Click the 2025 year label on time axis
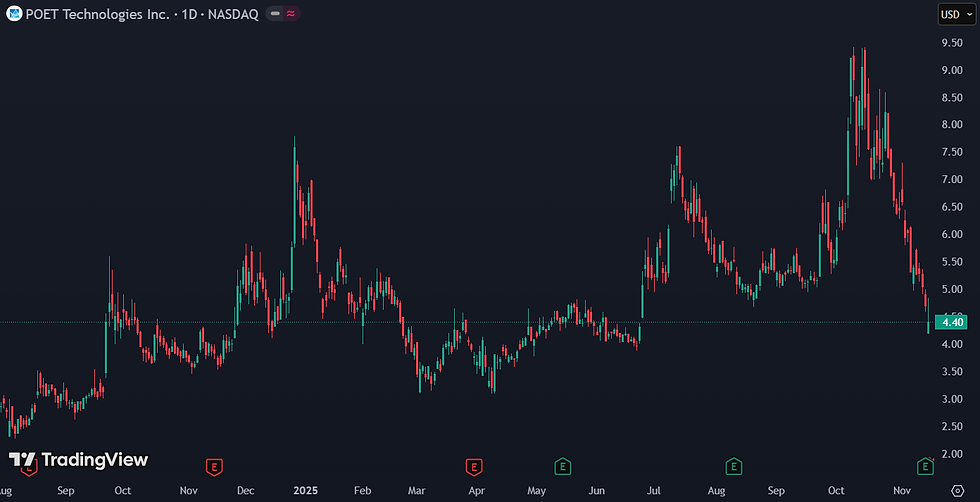Viewport: 980px width, 502px height. [x=306, y=491]
